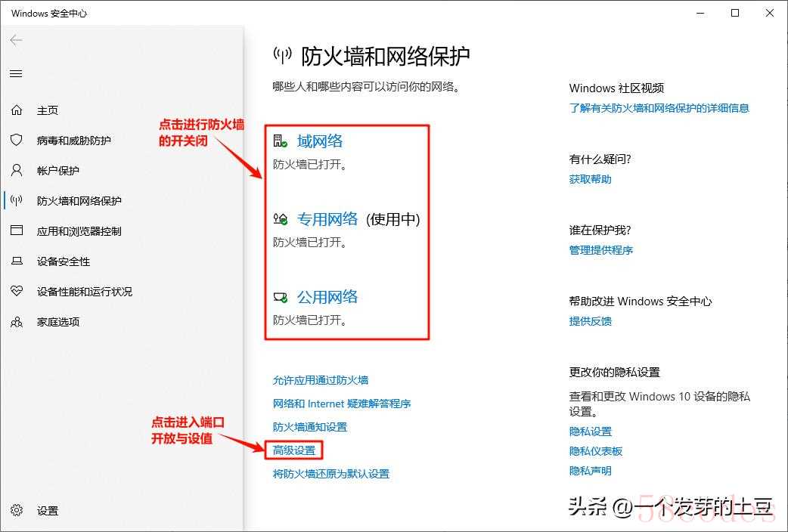Click 获取帮助 link
The width and height of the screenshot is (788, 532).
click(x=590, y=179)
